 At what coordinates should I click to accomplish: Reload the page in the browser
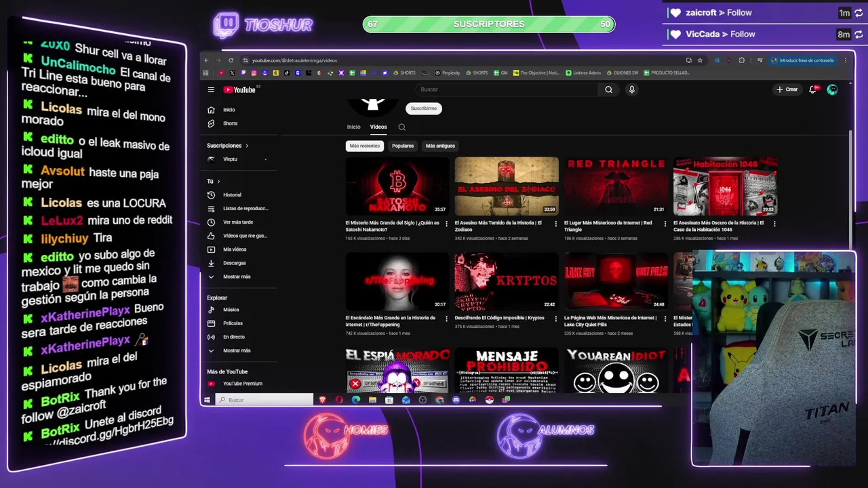(x=231, y=60)
